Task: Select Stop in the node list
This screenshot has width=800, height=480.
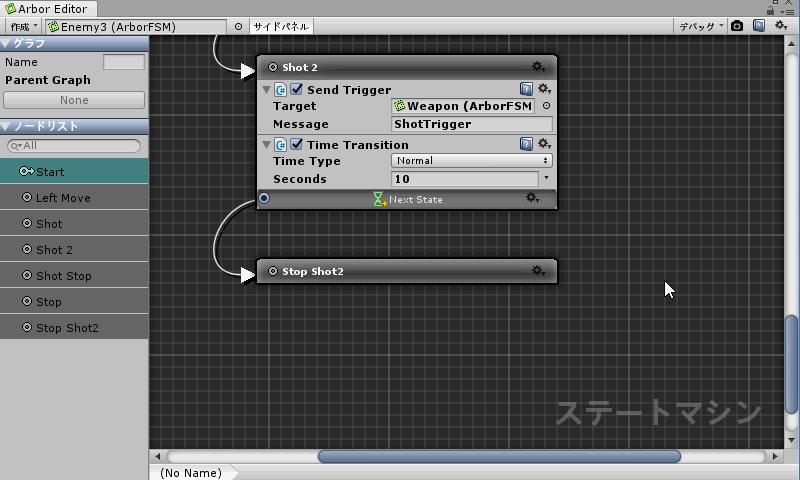Action: click(x=74, y=301)
